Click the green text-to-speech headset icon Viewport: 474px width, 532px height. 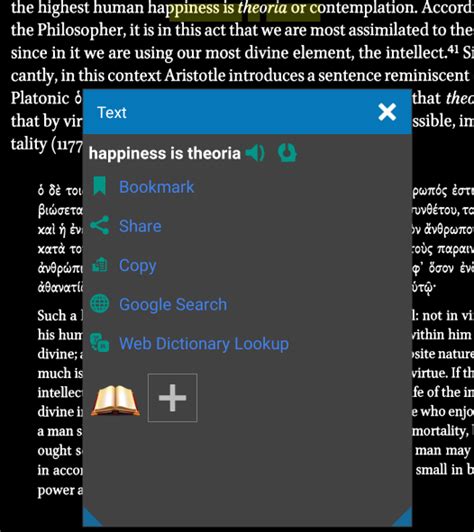tap(287, 153)
